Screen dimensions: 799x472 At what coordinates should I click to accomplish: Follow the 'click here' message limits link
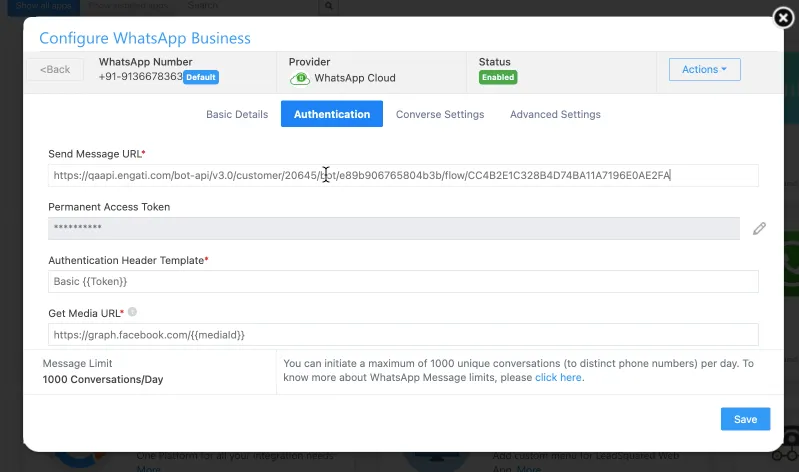[x=558, y=377]
